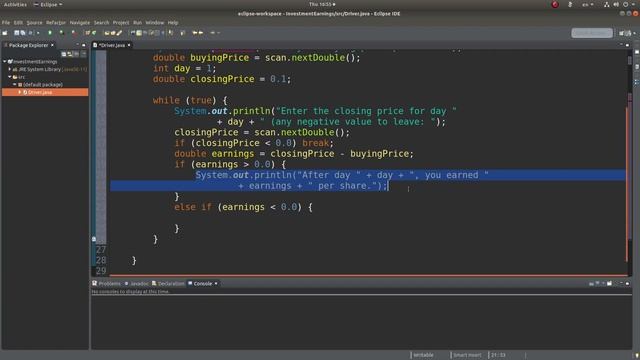Open the Activities overview

[15, 4]
